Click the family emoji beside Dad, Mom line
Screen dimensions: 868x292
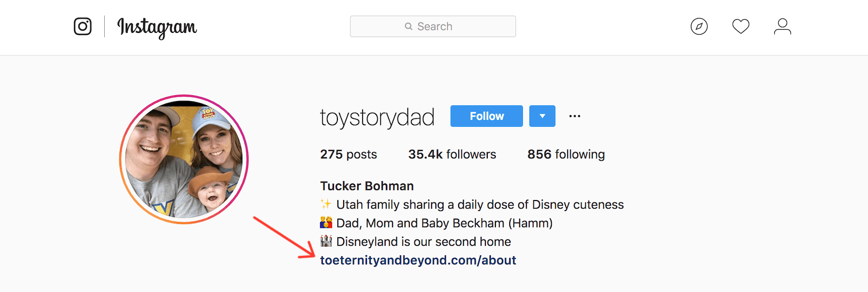pos(326,222)
